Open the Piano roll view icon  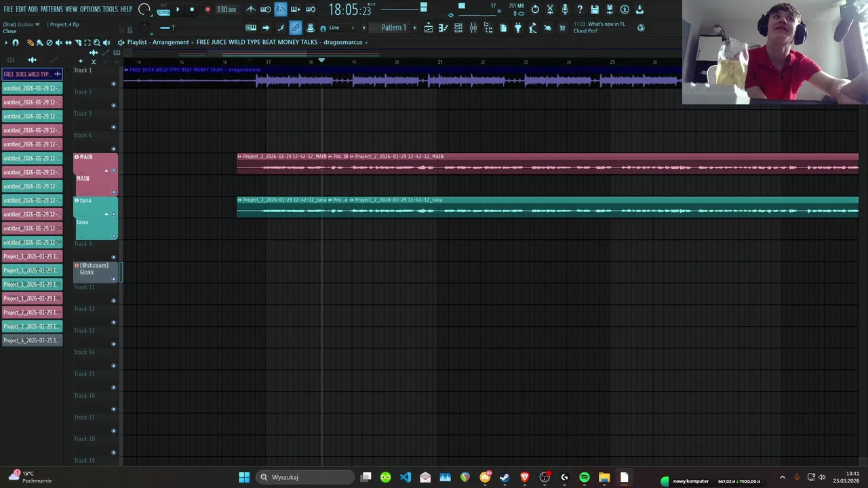[443, 28]
